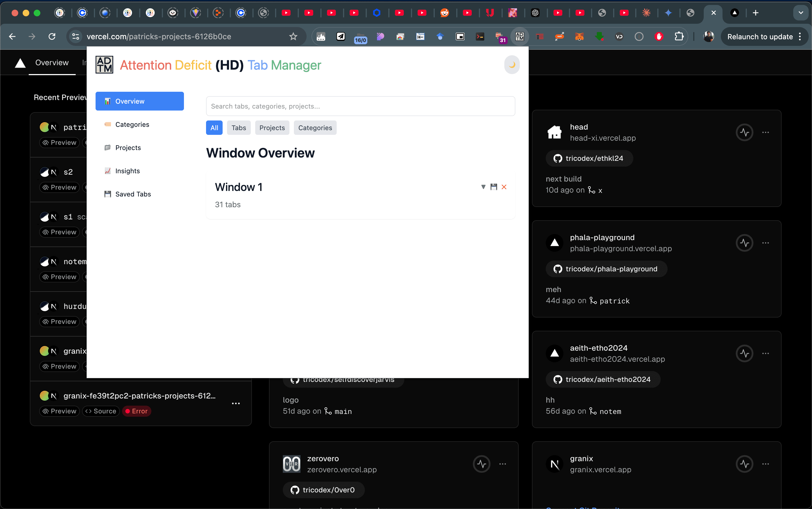The image size is (812, 509).
Task: Click the Overview sidebar icon
Action: pos(107,101)
